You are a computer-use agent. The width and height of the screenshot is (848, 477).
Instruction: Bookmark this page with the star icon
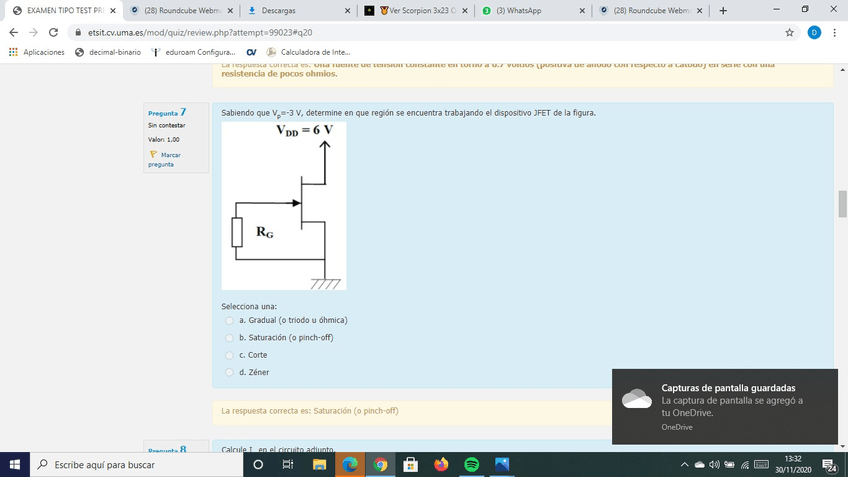click(790, 32)
